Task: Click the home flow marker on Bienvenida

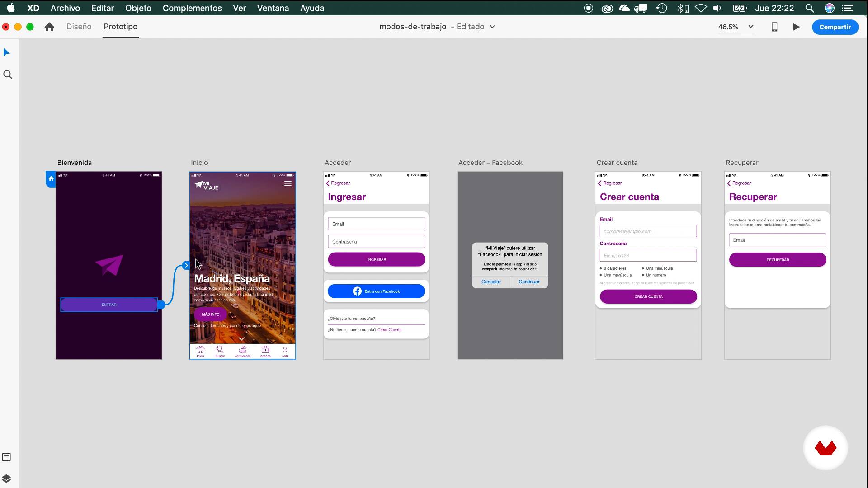Action: pyautogui.click(x=51, y=178)
